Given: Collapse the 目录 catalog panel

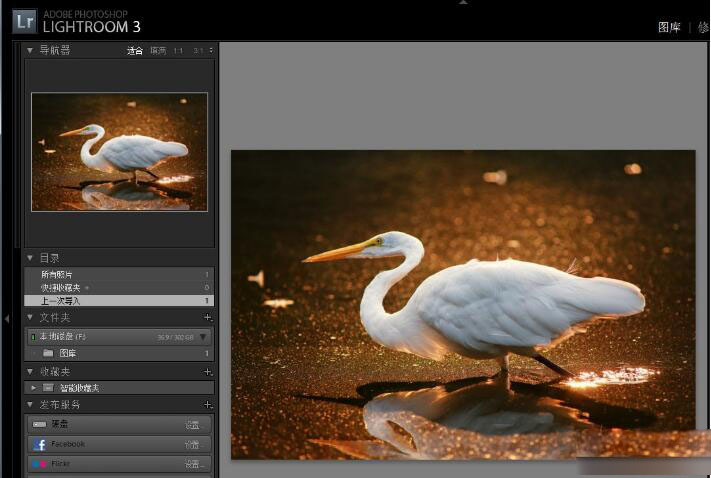Looking at the screenshot, I should (x=30, y=258).
